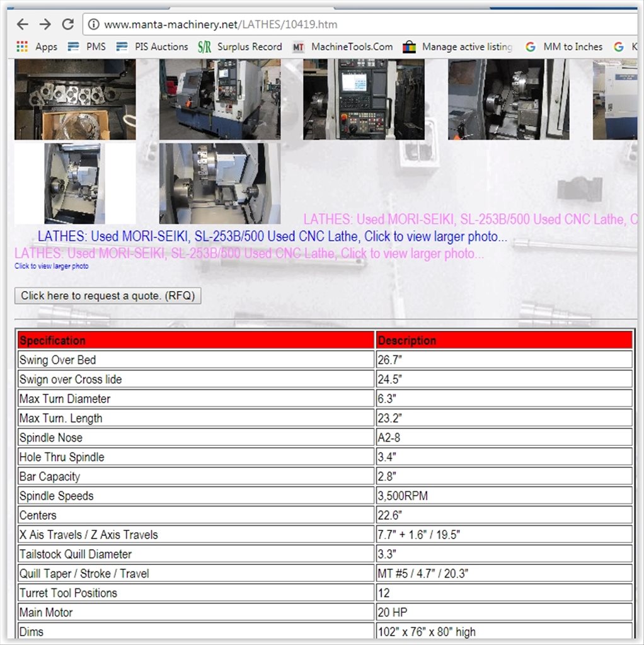
Task: Select the 'Main Motor' cell
Action: [x=196, y=612]
